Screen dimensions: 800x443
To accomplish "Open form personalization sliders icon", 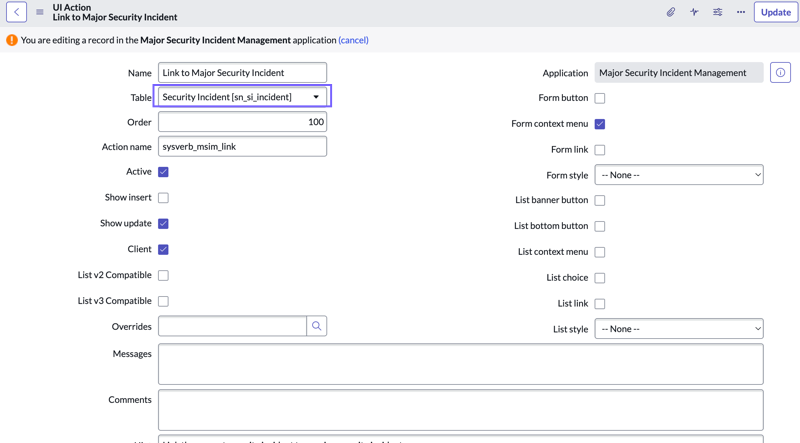I will point(717,12).
